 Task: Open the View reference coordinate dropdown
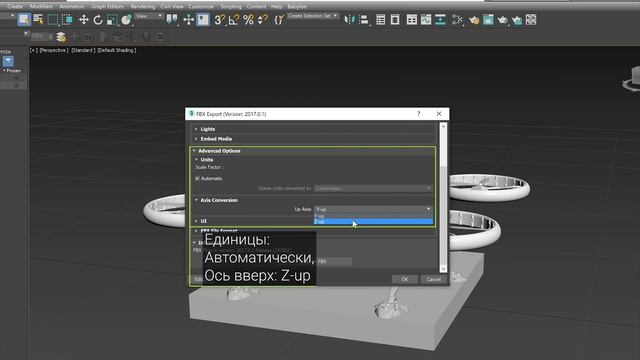click(149, 16)
